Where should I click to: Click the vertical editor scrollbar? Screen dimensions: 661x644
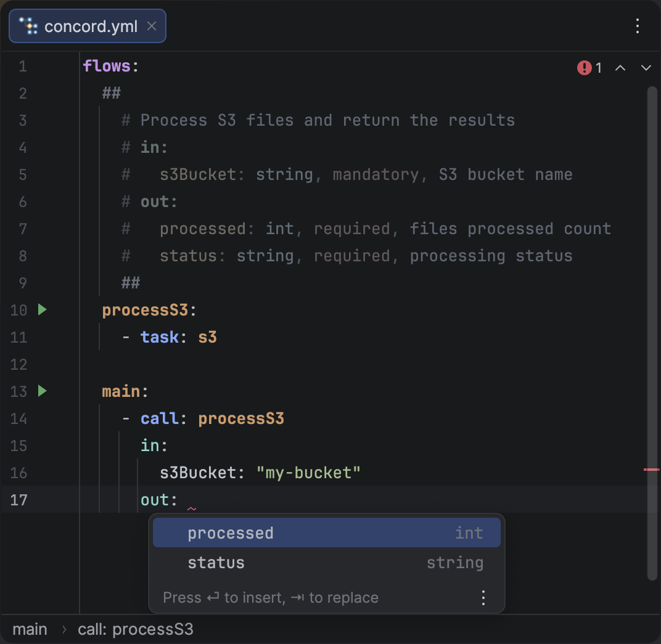(652, 333)
